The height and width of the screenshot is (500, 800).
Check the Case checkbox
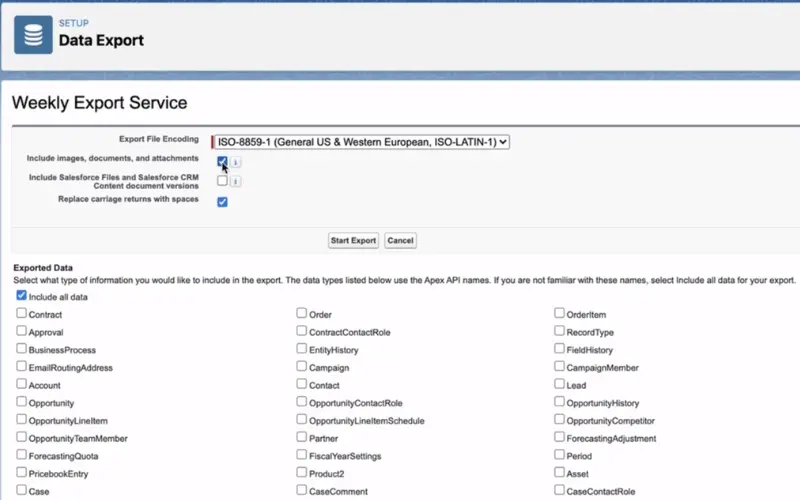tap(21, 490)
